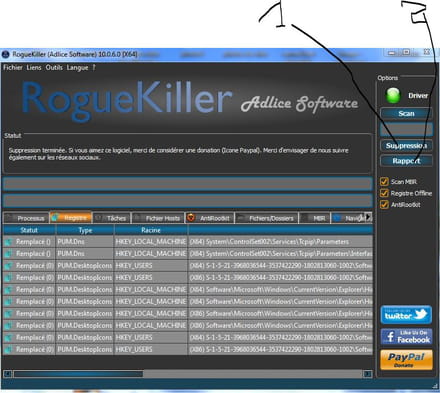Click the horizontal scrollbar right arrow
The image size is (440, 393).
(x=367, y=374)
